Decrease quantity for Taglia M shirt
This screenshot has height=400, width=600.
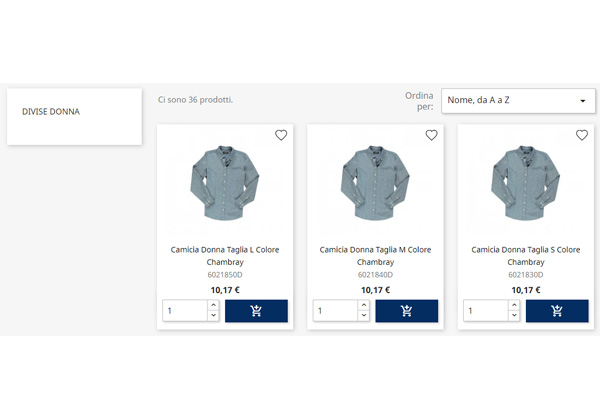coord(363,316)
